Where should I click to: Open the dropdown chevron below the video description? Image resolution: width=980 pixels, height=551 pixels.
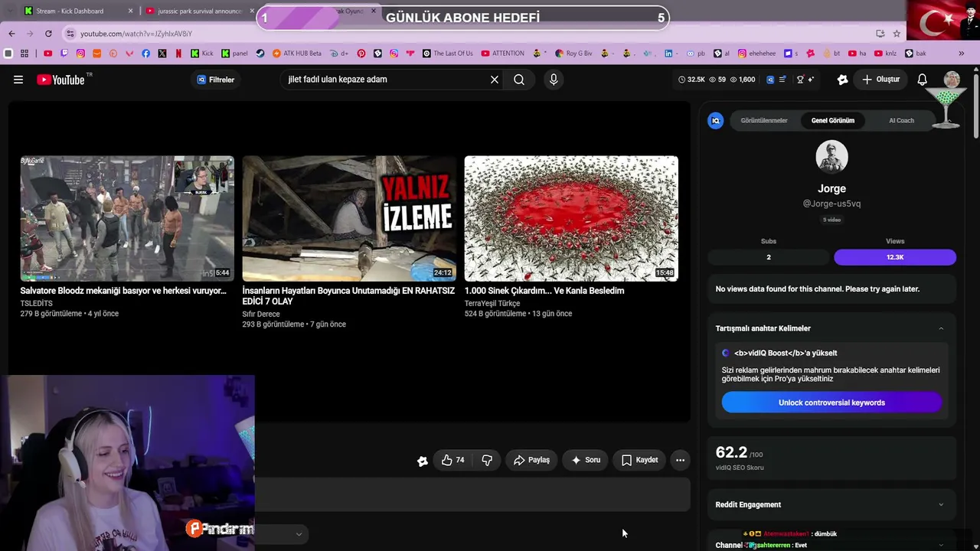(x=299, y=534)
